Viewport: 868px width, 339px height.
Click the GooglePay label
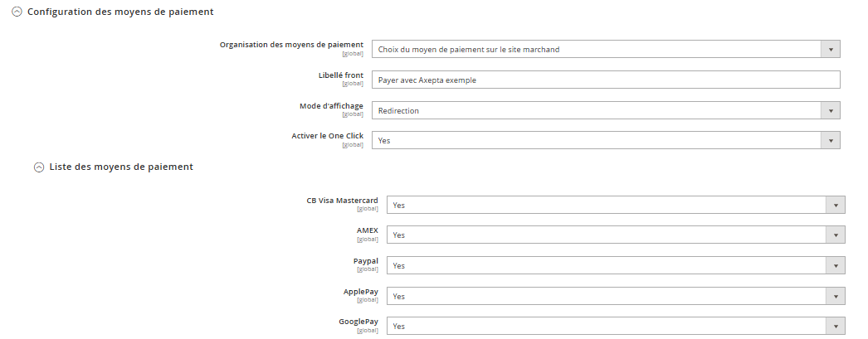click(x=358, y=322)
